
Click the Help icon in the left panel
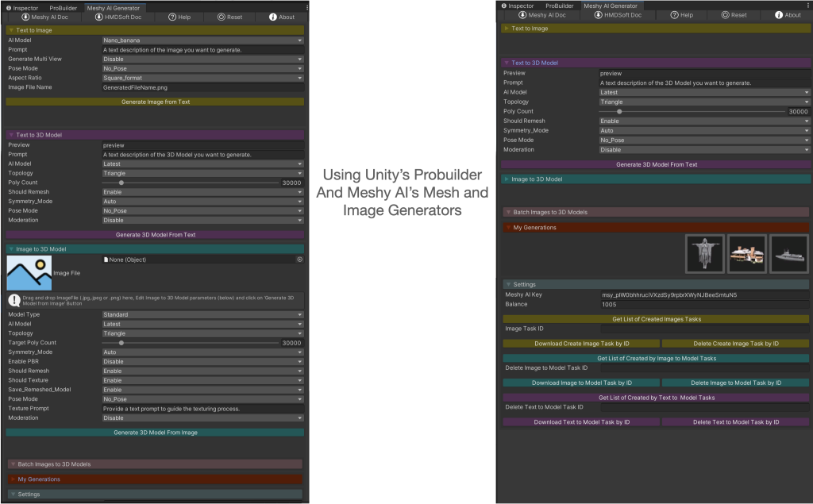171,17
